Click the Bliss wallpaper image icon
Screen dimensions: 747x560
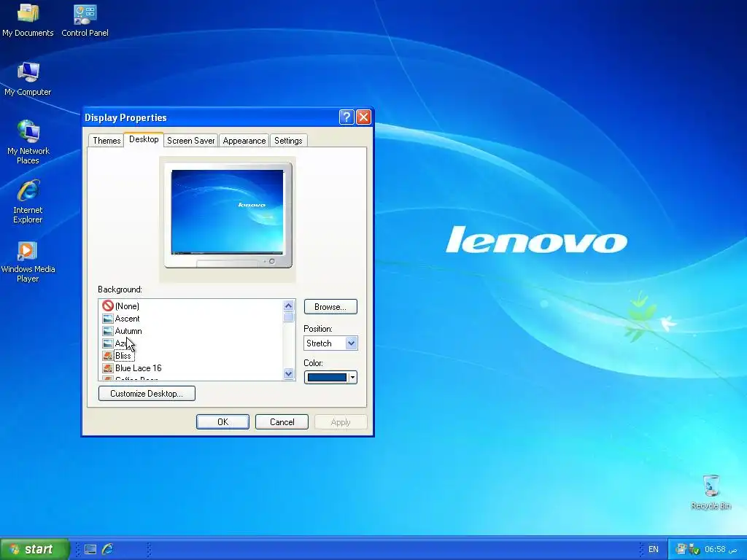click(108, 356)
